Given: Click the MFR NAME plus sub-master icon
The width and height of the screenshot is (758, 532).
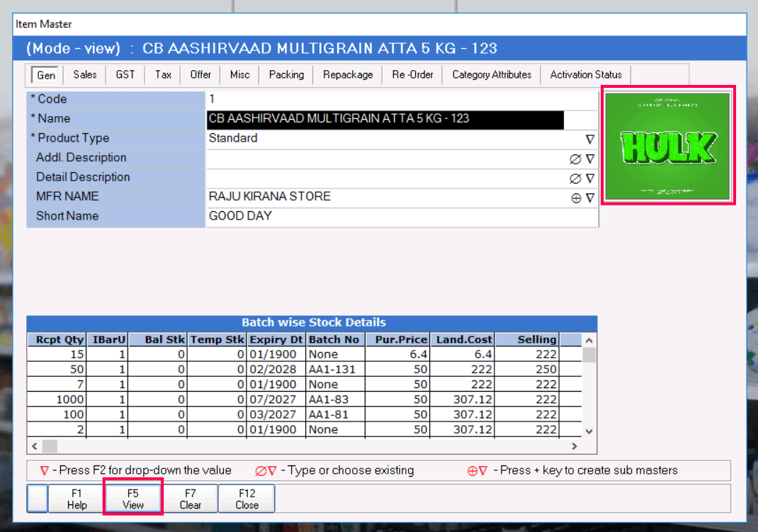Looking at the screenshot, I should click(576, 198).
